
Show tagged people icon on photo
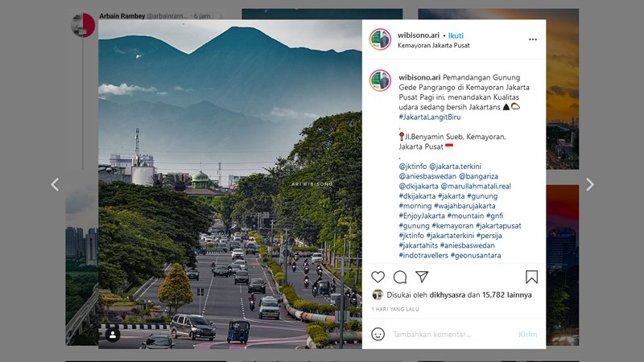pos(113,334)
